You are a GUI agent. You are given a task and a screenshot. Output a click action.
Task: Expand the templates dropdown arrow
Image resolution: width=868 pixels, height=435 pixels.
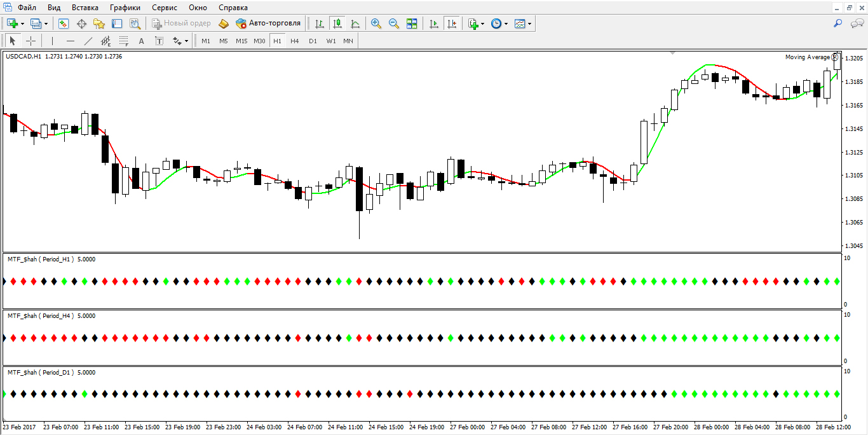pyautogui.click(x=529, y=24)
